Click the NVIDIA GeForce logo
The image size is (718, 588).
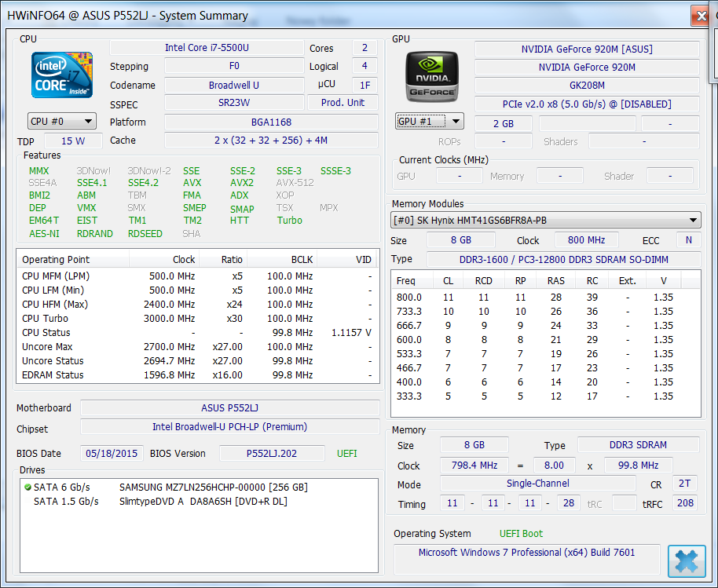click(x=432, y=76)
